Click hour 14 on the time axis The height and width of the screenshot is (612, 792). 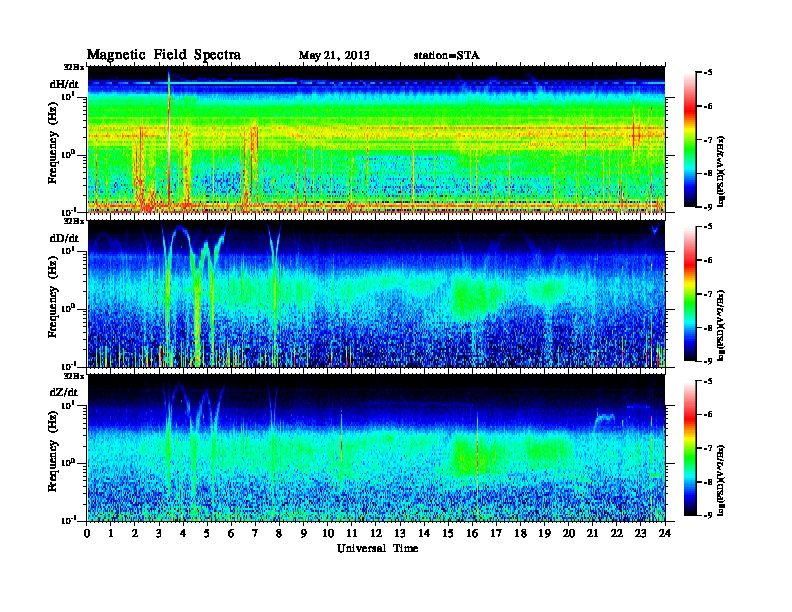pos(424,533)
